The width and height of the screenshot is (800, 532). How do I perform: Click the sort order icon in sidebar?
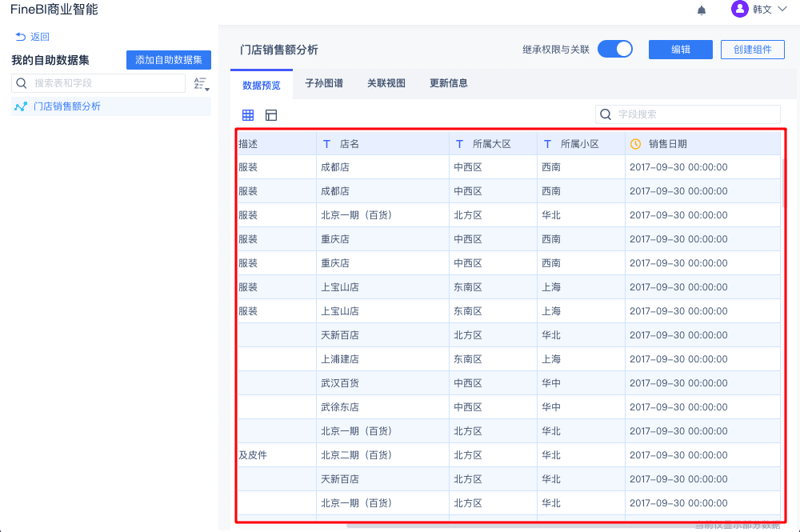200,83
